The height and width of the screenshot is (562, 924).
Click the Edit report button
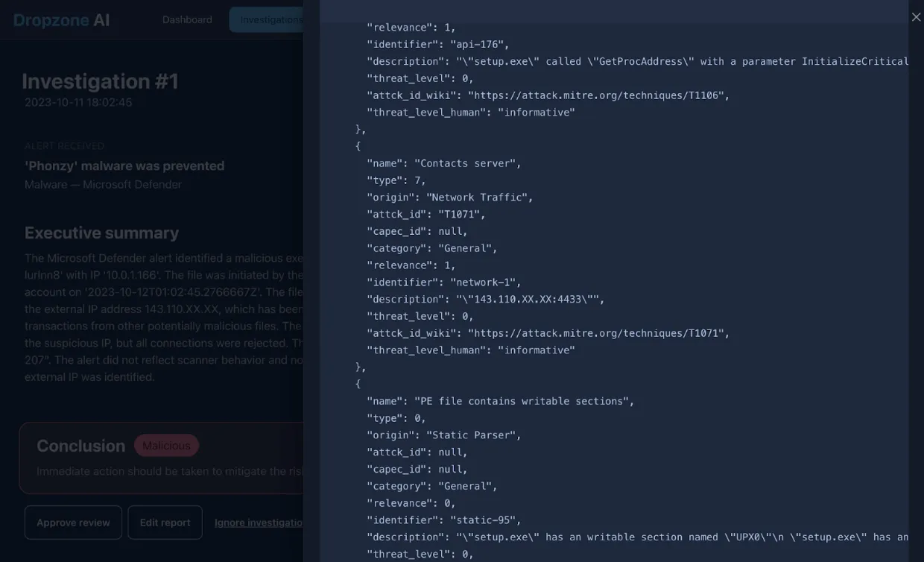click(165, 522)
